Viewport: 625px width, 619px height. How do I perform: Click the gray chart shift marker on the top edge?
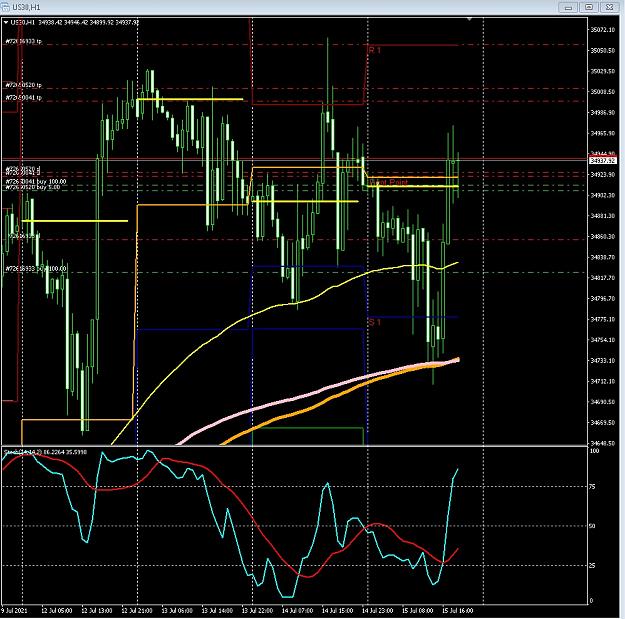click(470, 19)
